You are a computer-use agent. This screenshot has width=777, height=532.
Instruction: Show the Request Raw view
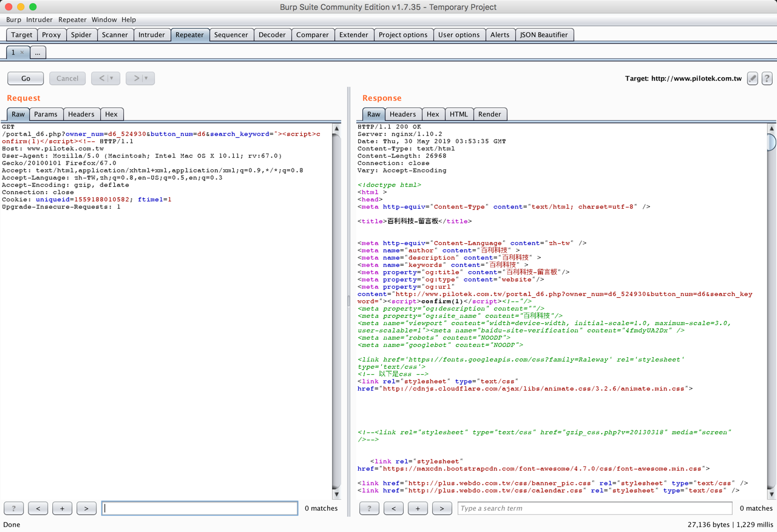18,114
